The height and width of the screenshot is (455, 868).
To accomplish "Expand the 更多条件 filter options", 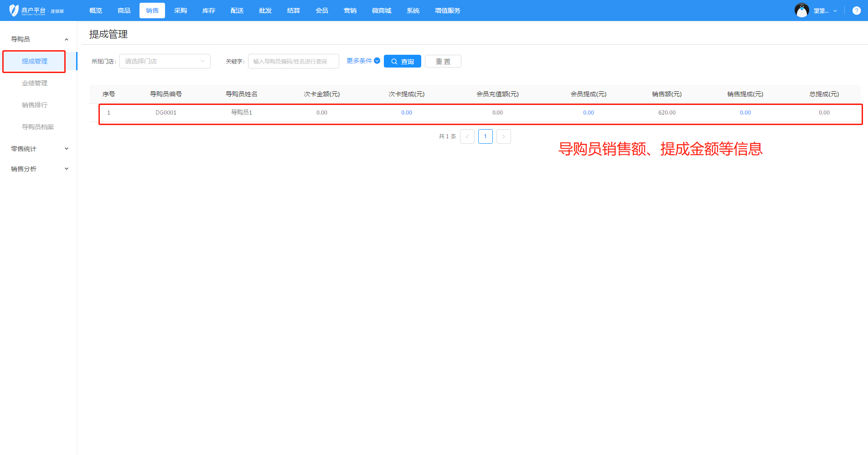I will point(363,61).
